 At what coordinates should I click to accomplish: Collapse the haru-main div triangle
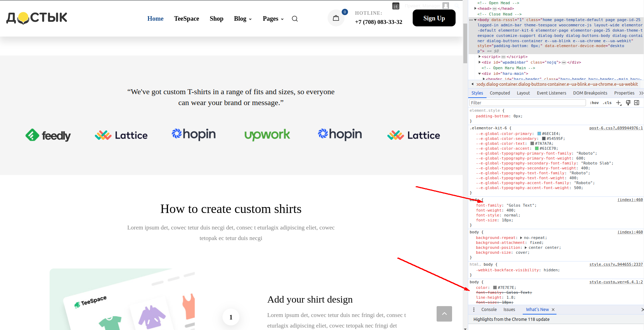tap(480, 74)
